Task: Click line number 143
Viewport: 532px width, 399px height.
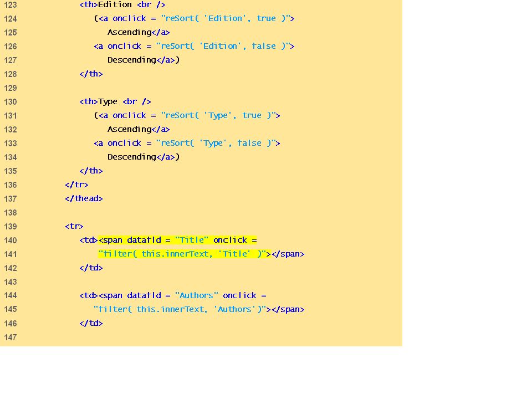Action: click(x=10, y=282)
